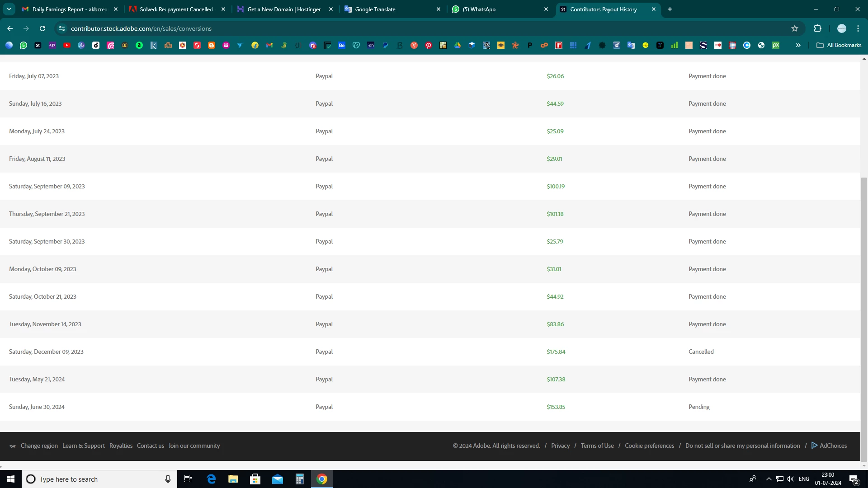Open the Chrome three-dot menu

(858, 28)
